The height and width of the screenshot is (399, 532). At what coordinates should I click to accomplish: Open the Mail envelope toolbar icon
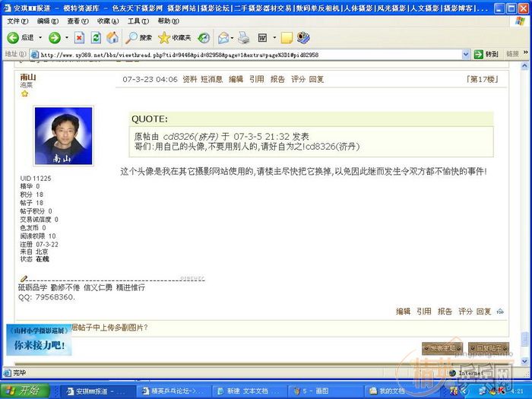click(x=223, y=37)
